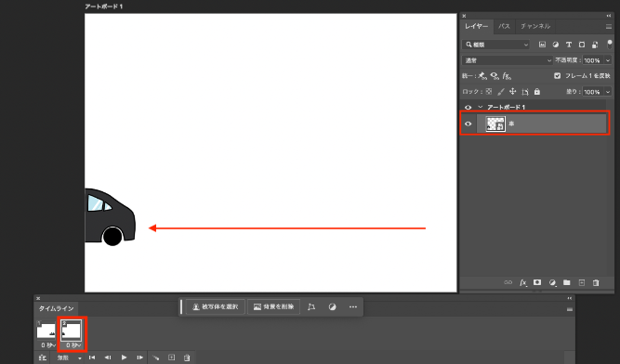The width and height of the screenshot is (620, 364).
Task: Go to the next frame
Action: (139, 357)
